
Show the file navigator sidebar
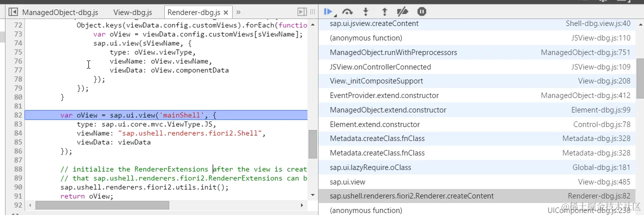point(13,11)
